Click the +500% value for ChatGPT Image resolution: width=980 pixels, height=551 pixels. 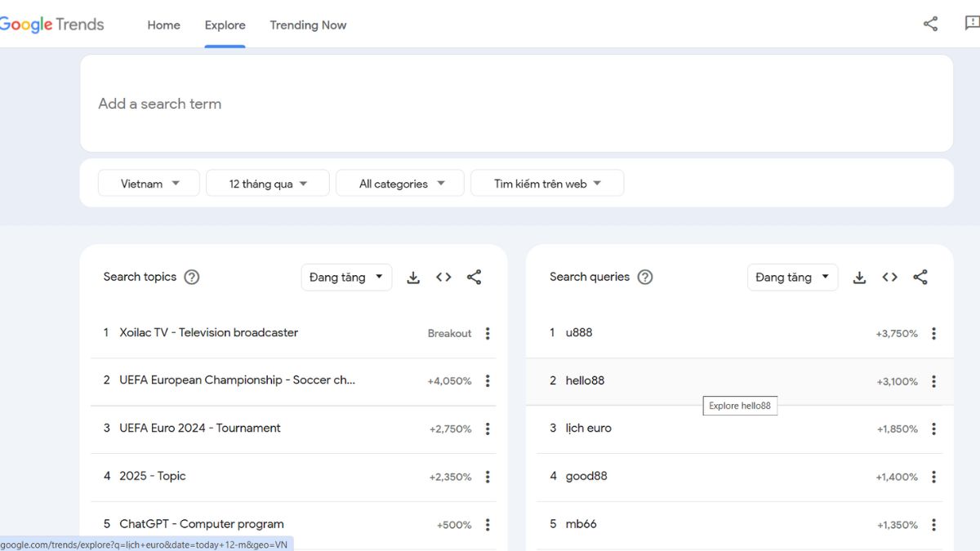(x=454, y=525)
